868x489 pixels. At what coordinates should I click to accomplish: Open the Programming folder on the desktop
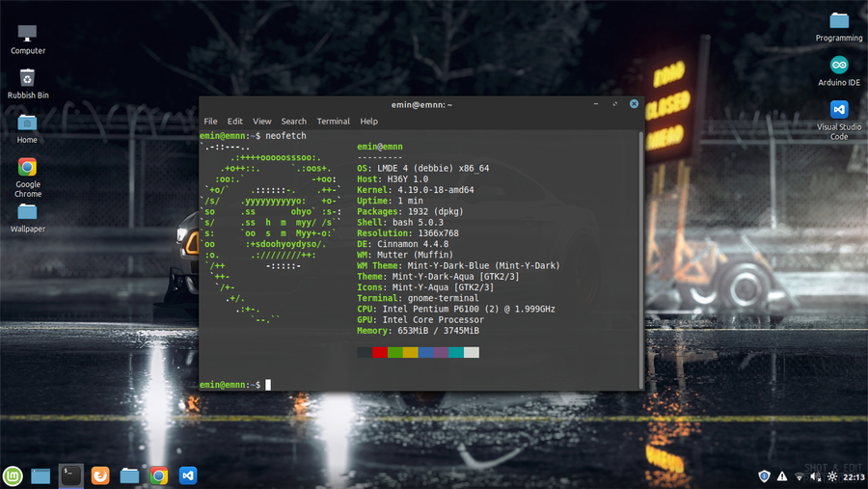[x=839, y=20]
